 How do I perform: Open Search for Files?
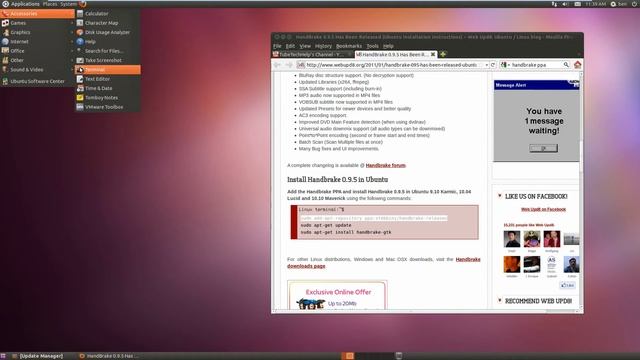click(108, 51)
